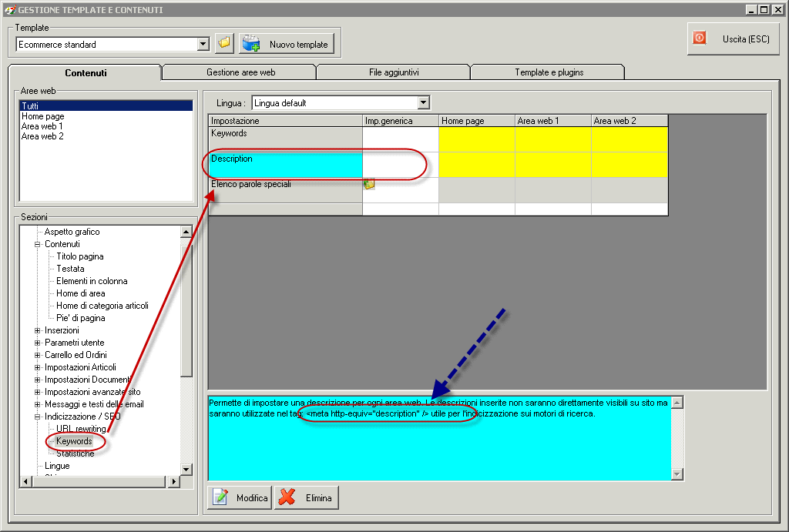This screenshot has height=532, width=789.
Task: Click the Impostazione column header
Action: click(x=285, y=121)
